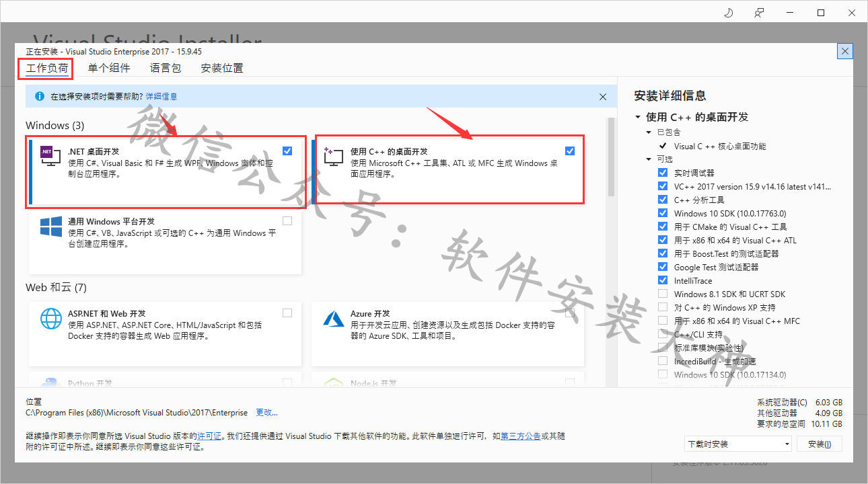Image resolution: width=868 pixels, height=484 pixels.
Task: Open the 下载时安装 dropdown
Action: click(x=737, y=444)
